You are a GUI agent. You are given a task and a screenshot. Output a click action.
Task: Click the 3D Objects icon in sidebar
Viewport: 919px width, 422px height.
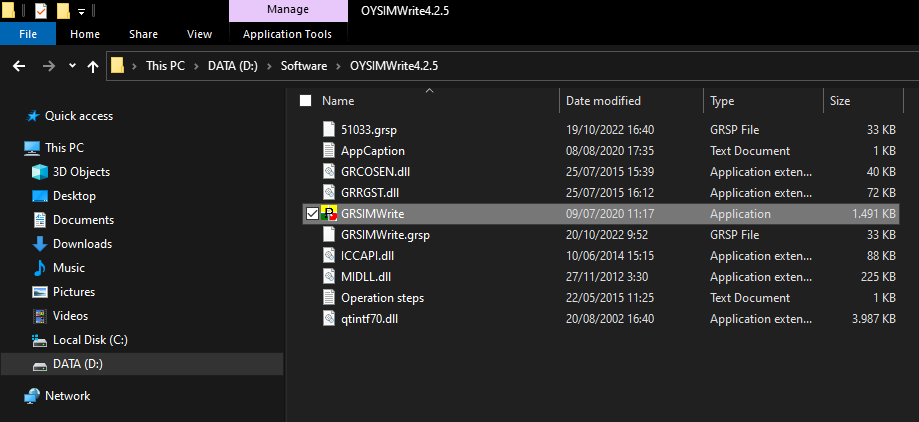[x=40, y=172]
